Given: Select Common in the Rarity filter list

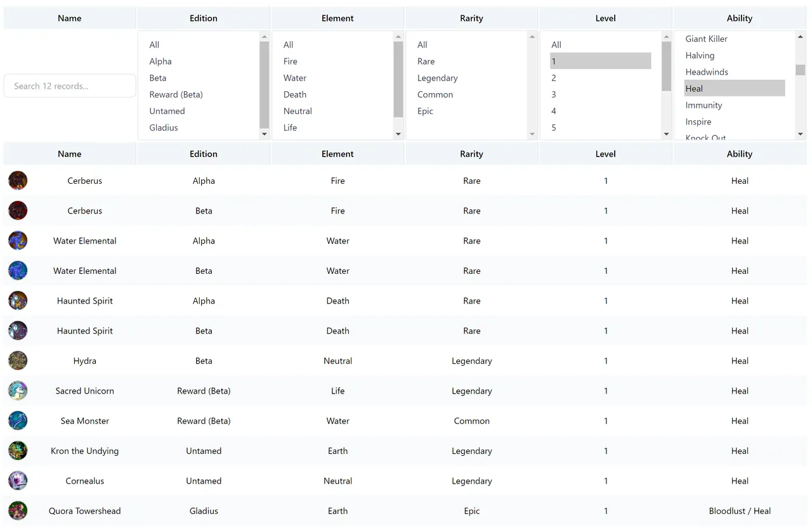Looking at the screenshot, I should 468,94.
